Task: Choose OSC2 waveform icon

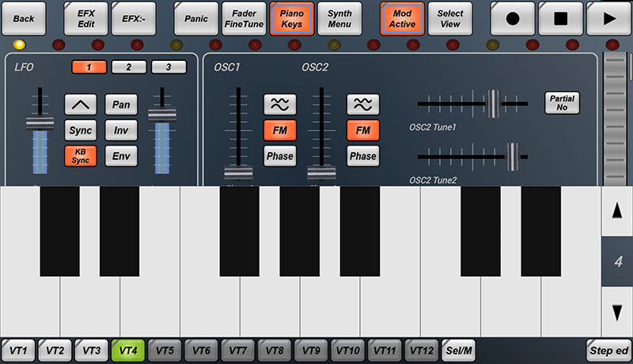Action: click(x=362, y=105)
